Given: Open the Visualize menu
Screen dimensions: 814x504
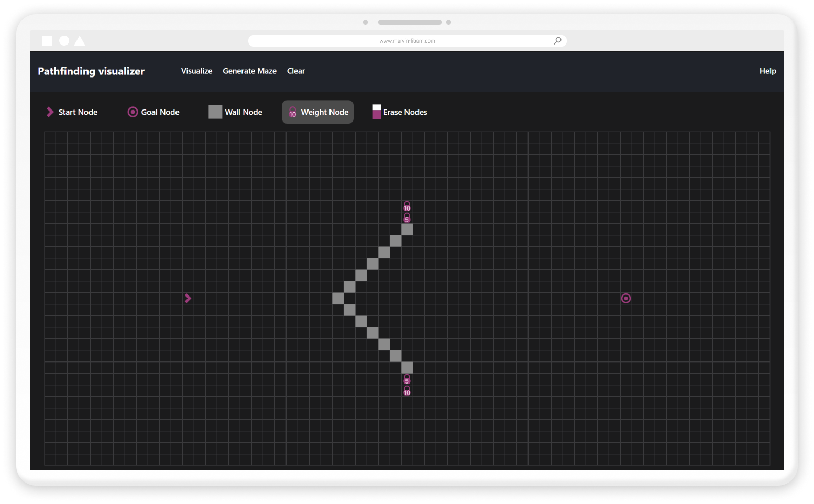Looking at the screenshot, I should [196, 71].
